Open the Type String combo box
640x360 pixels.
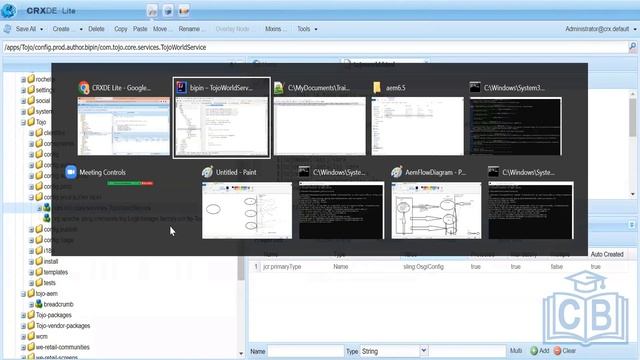(394, 351)
